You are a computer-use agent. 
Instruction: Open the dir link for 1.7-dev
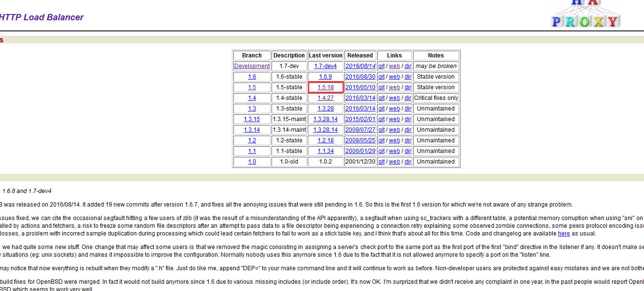point(408,66)
